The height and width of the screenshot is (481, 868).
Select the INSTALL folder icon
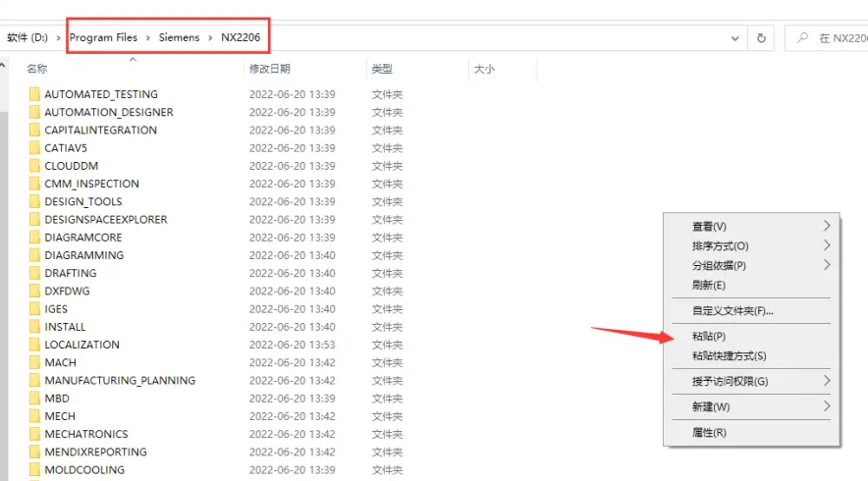(34, 327)
